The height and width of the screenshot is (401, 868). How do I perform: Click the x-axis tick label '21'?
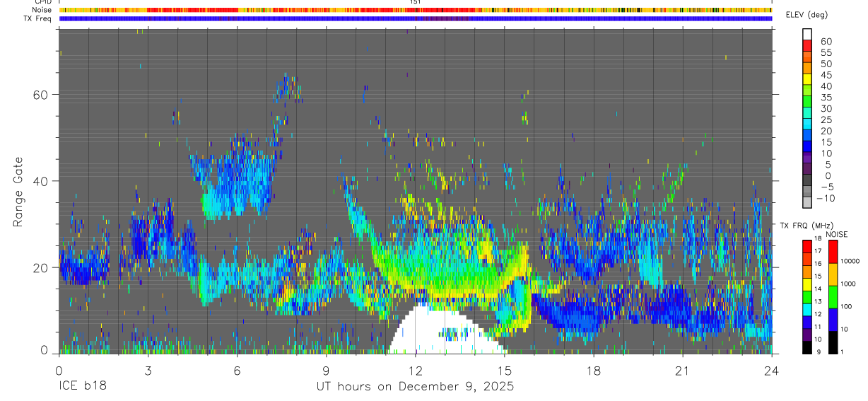click(x=683, y=371)
